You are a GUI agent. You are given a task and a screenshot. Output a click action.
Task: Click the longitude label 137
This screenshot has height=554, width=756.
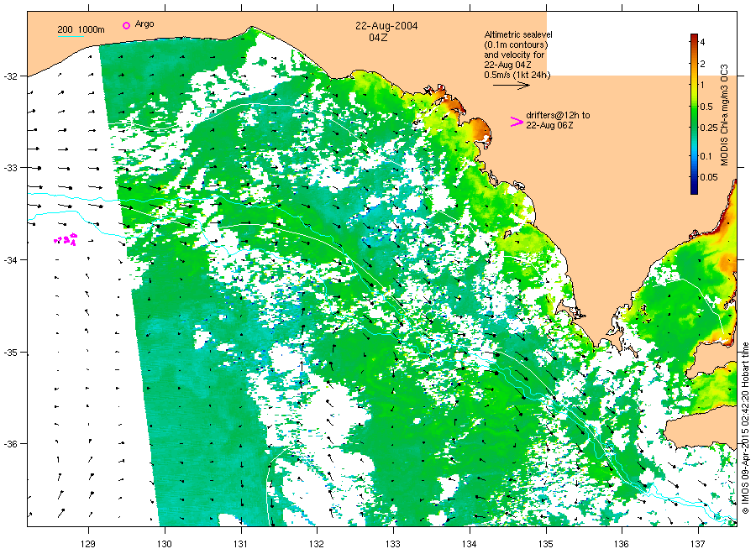pos(698,545)
